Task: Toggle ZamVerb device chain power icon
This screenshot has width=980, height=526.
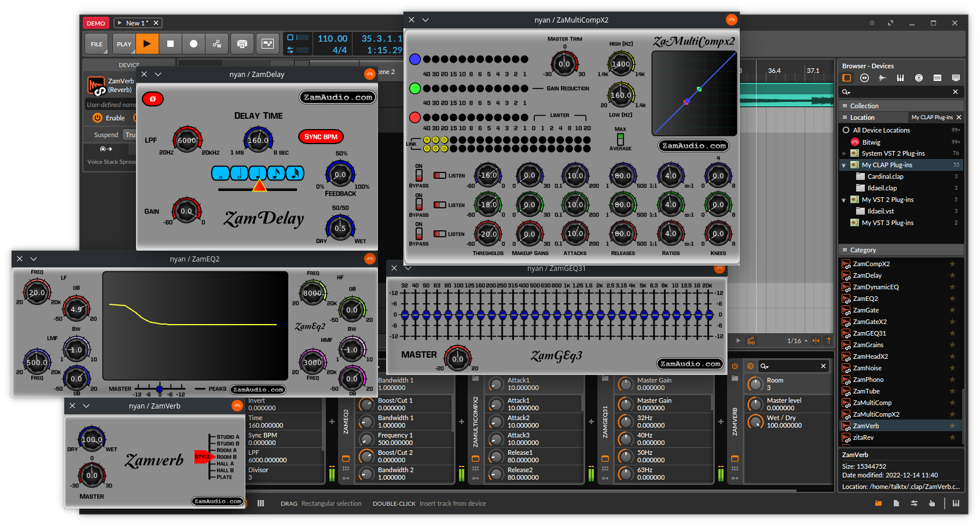Action: pos(735,366)
